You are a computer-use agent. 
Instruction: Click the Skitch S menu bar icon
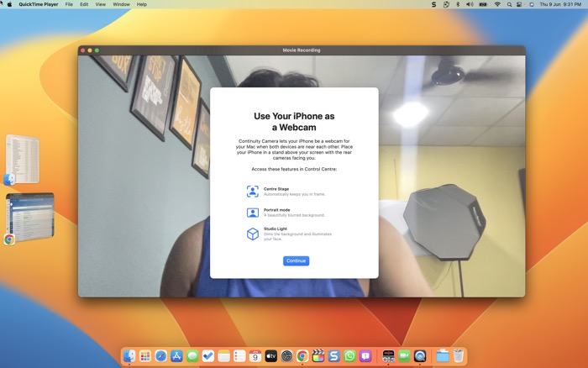point(434,4)
